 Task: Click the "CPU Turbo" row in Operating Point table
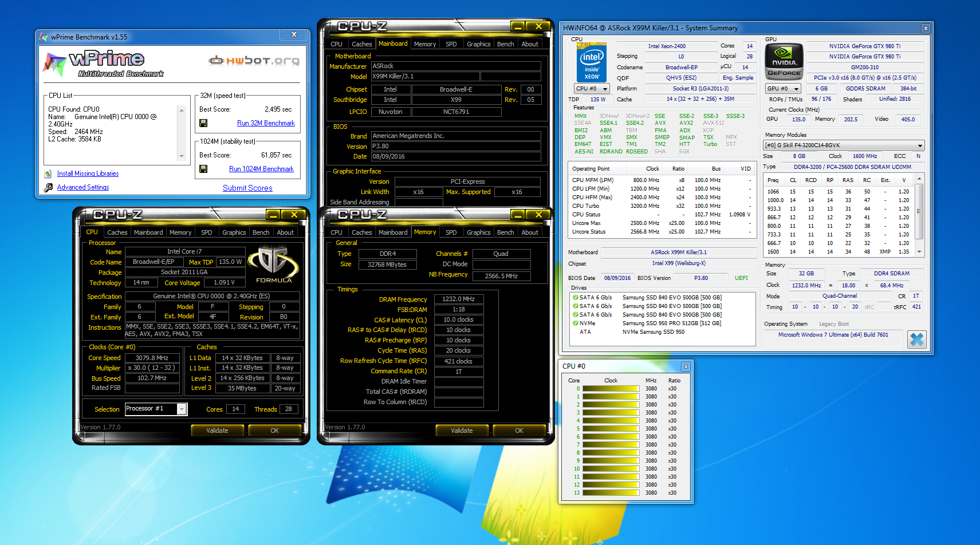click(x=662, y=206)
